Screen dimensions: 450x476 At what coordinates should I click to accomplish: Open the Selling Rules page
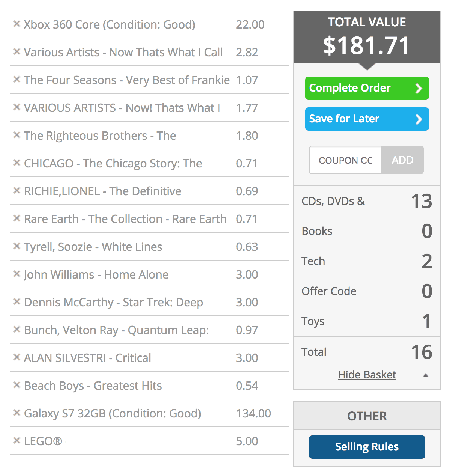pos(367,447)
